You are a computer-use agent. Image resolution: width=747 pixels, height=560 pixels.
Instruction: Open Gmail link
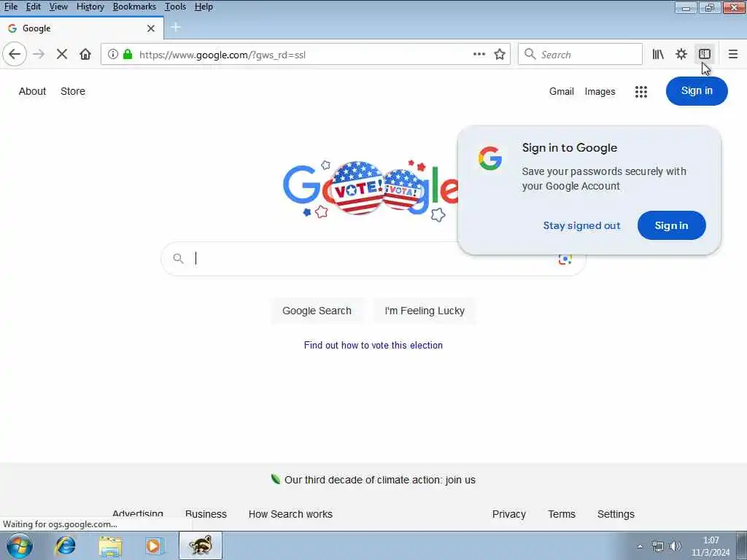point(561,91)
